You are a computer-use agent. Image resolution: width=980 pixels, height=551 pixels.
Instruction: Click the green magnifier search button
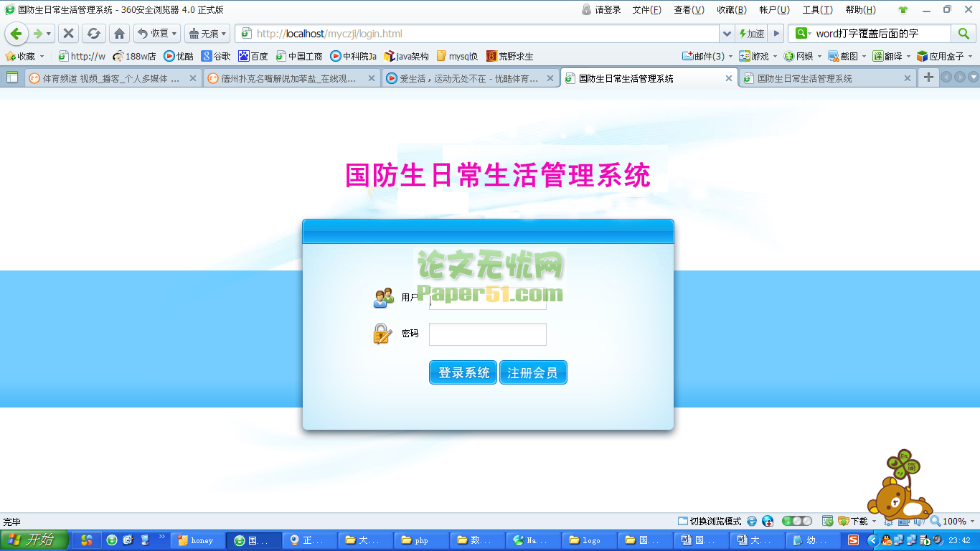tap(963, 34)
